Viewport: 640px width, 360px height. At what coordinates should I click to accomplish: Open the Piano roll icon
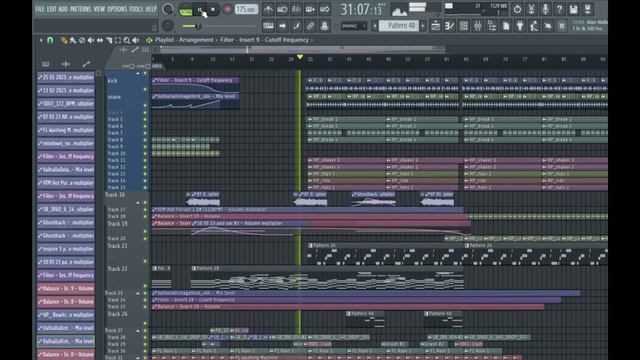click(449, 26)
